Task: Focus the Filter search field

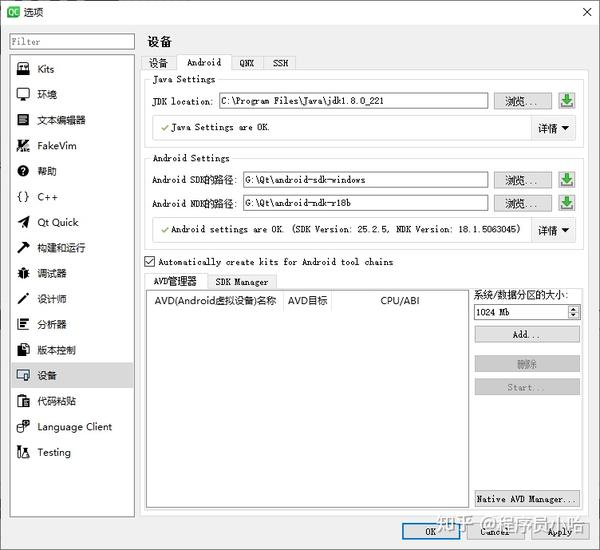Action: click(72, 41)
